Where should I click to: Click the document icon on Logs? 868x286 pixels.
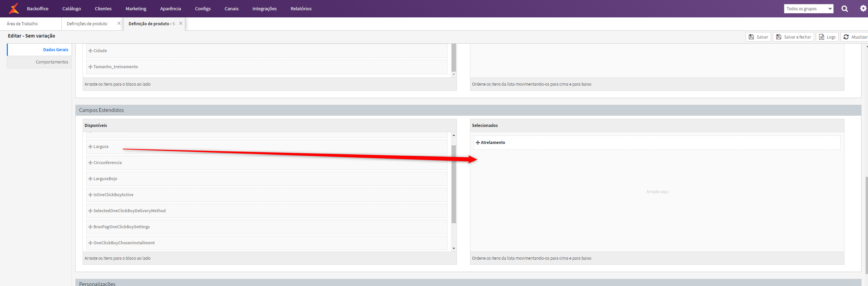click(x=822, y=37)
